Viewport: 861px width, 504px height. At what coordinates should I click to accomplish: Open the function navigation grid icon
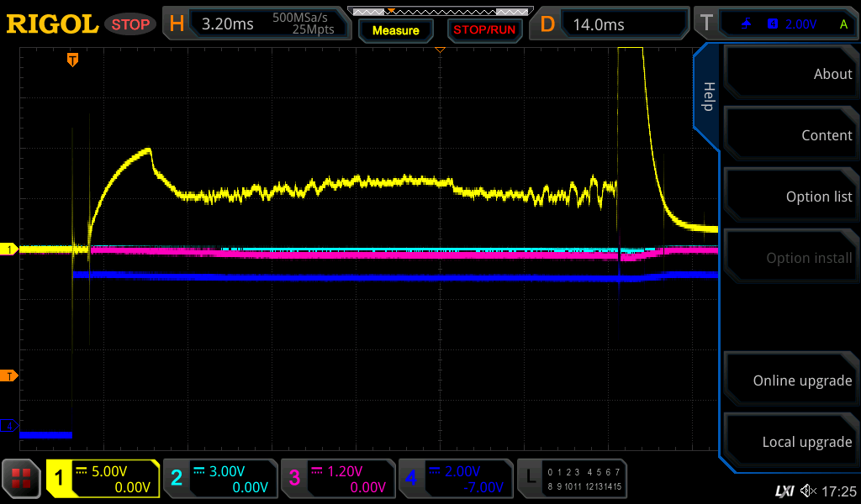pos(22,479)
